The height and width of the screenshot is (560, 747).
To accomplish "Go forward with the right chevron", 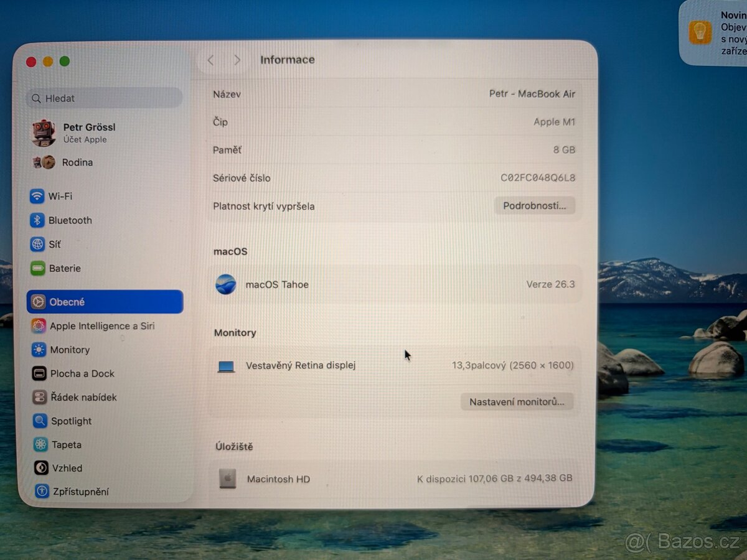I will [237, 60].
